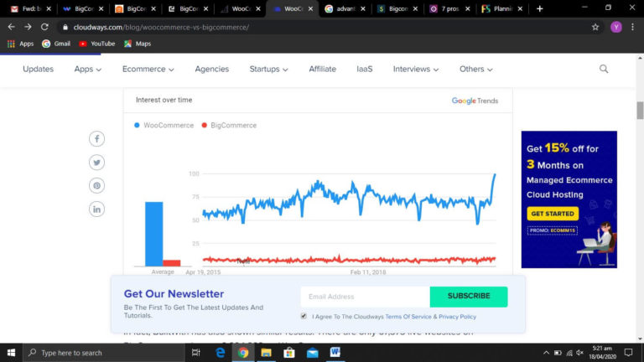Click the Pinterest share icon
Screen dimensions: 644x362
click(97, 186)
